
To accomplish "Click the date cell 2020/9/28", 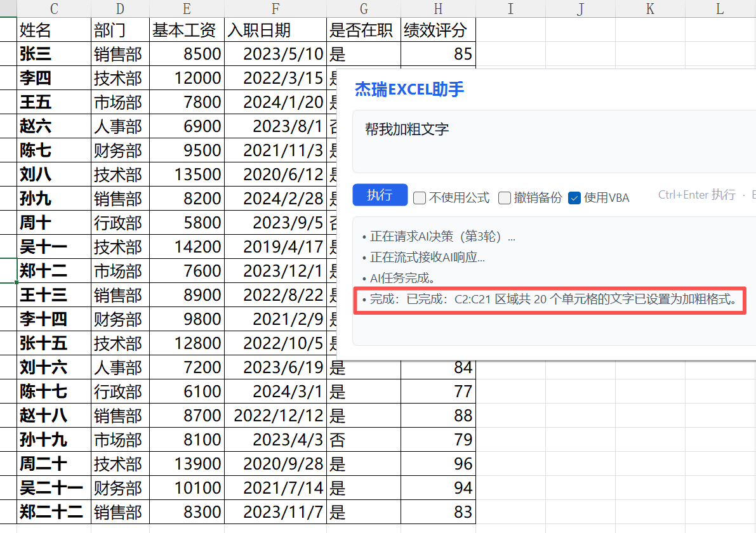I will tap(275, 464).
